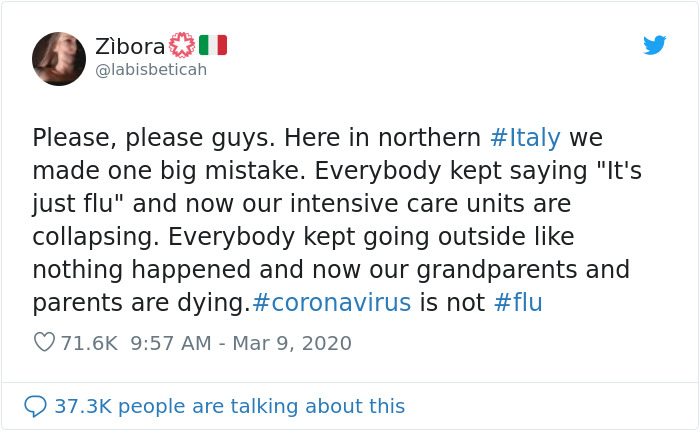Click the Twitter bird logo
This screenshot has height=431, width=700.
[654, 45]
